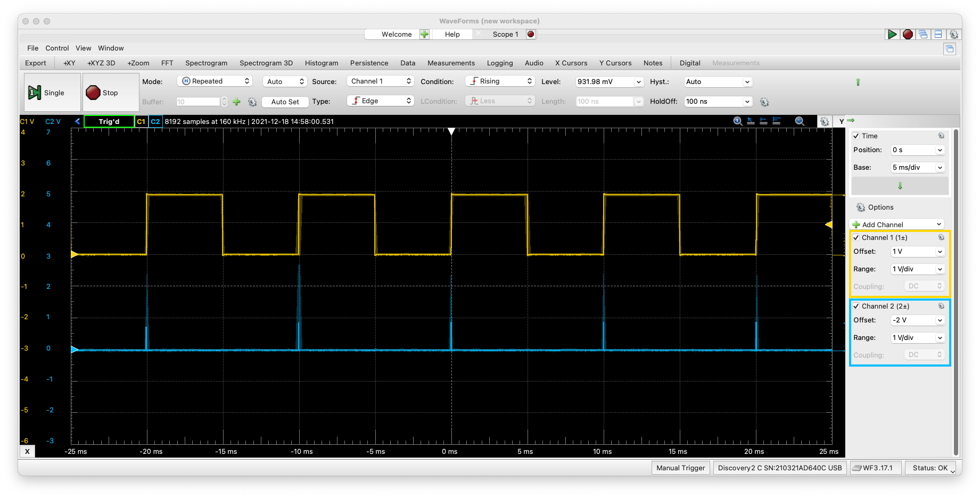Click the Single acquisition button

coord(52,93)
